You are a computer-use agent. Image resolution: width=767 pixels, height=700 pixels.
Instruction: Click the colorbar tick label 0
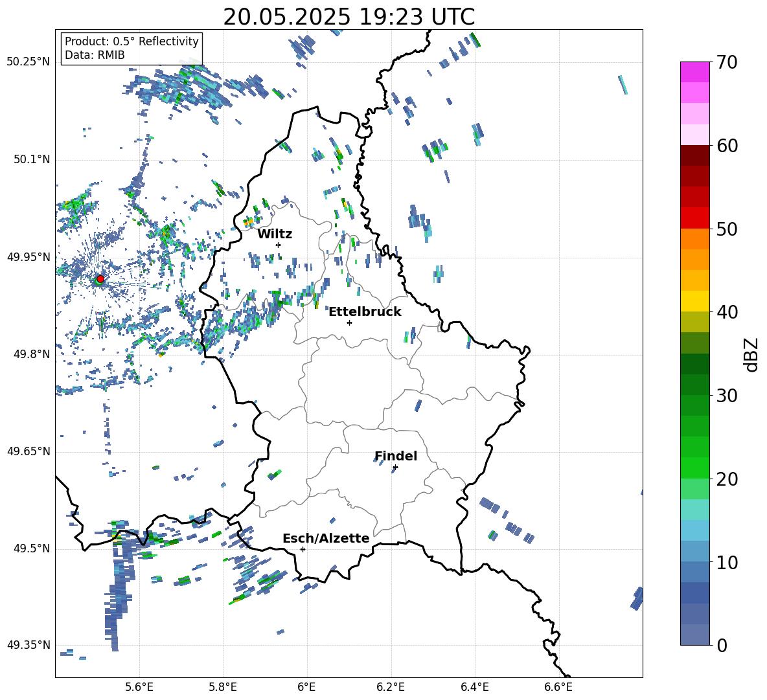(722, 646)
